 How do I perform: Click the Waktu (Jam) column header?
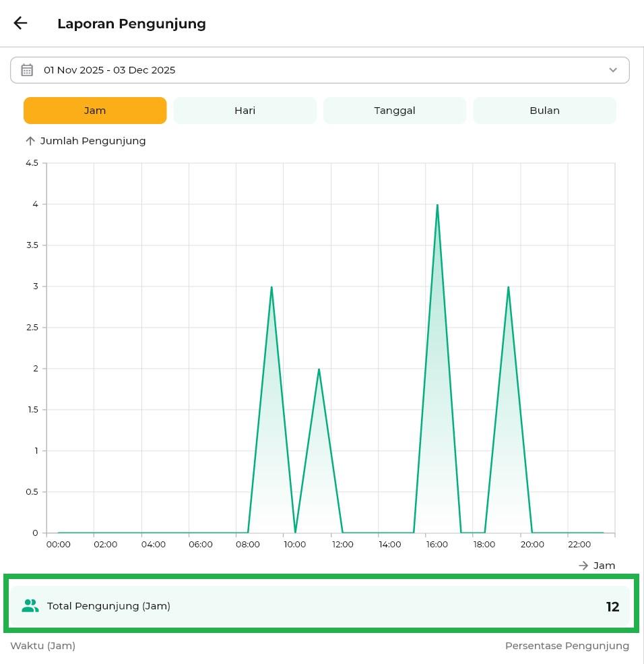coord(42,646)
